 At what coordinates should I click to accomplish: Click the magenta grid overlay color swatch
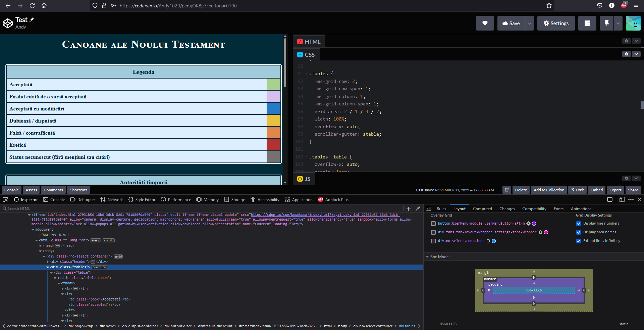click(546, 232)
